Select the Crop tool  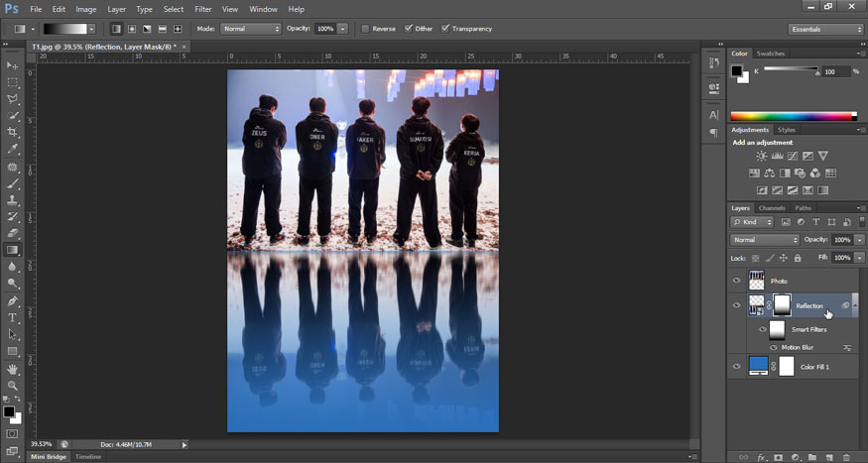click(x=13, y=132)
